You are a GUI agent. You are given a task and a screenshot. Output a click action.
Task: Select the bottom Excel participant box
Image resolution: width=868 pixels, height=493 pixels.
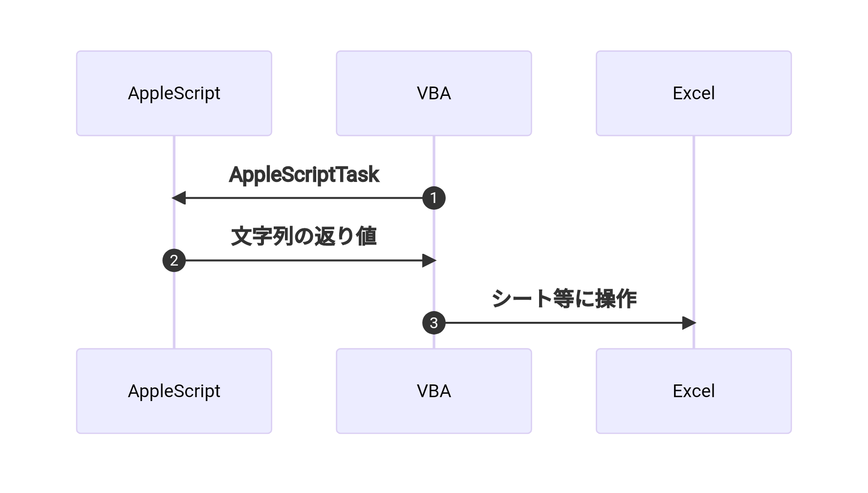[x=694, y=391]
